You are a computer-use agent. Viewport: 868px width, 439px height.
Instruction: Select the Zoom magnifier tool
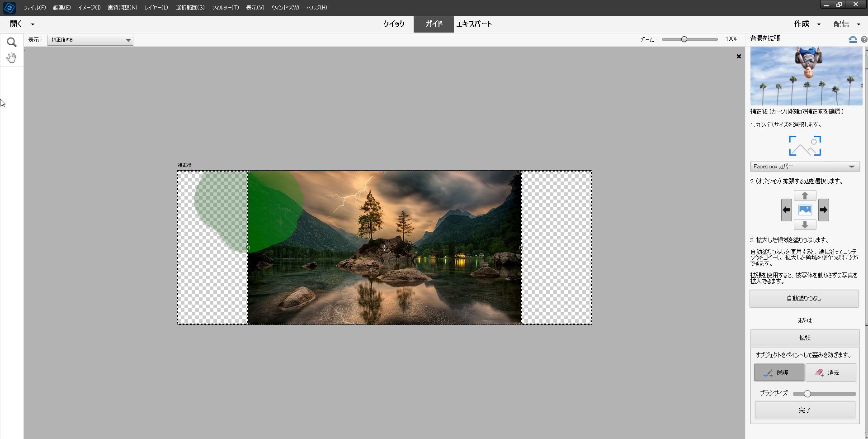point(12,42)
